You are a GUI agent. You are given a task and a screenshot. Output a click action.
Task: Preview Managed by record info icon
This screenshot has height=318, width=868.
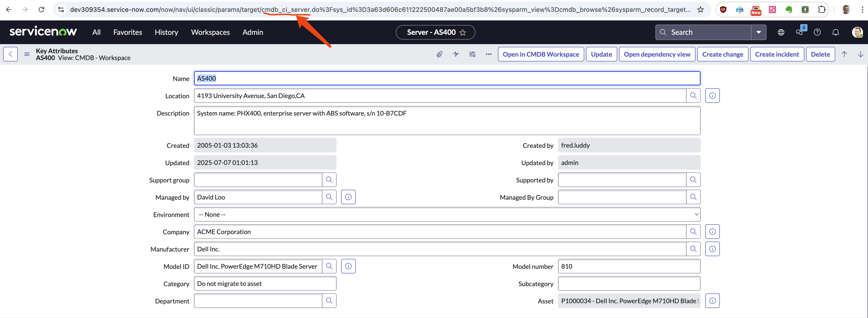(348, 197)
